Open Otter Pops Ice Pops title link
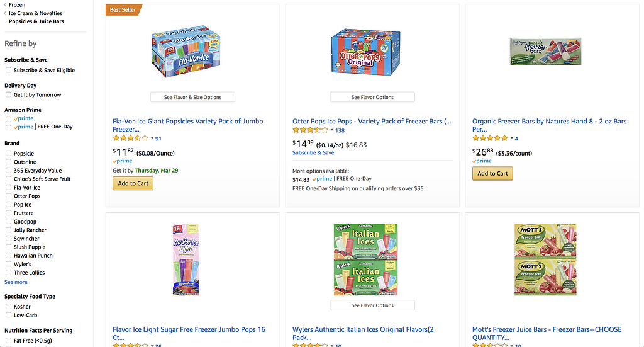Image resolution: width=644 pixels, height=347 pixels. point(372,121)
